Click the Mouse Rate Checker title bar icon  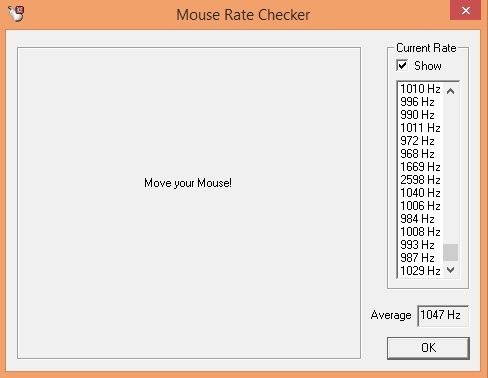(16, 14)
